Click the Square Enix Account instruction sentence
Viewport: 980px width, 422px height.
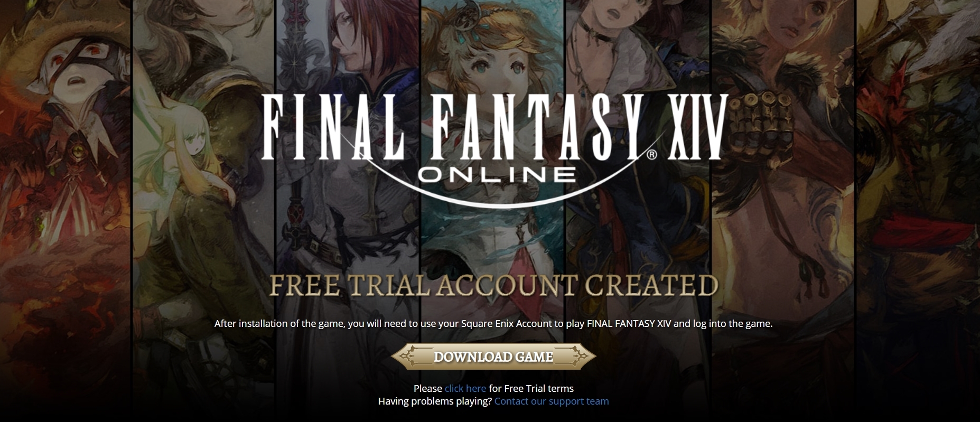pyautogui.click(x=493, y=324)
